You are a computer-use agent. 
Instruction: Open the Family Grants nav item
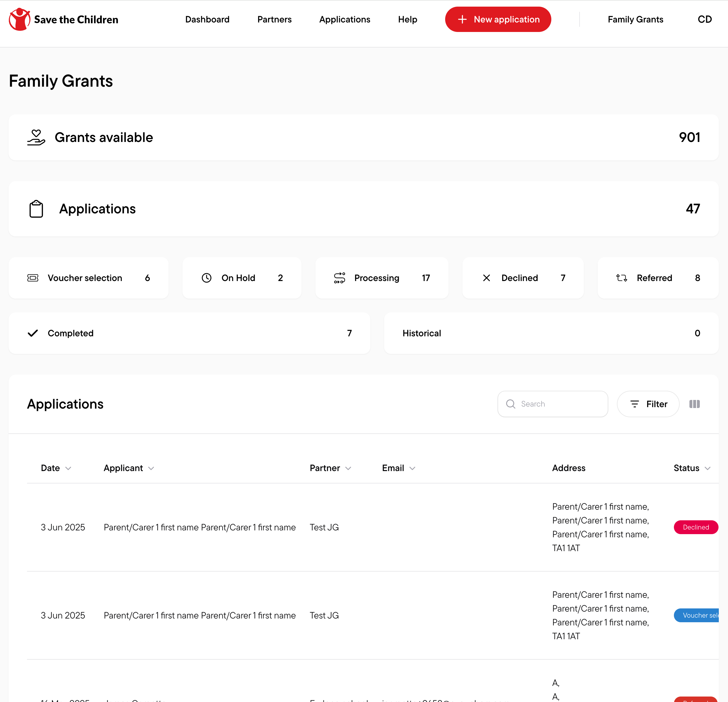(x=635, y=19)
